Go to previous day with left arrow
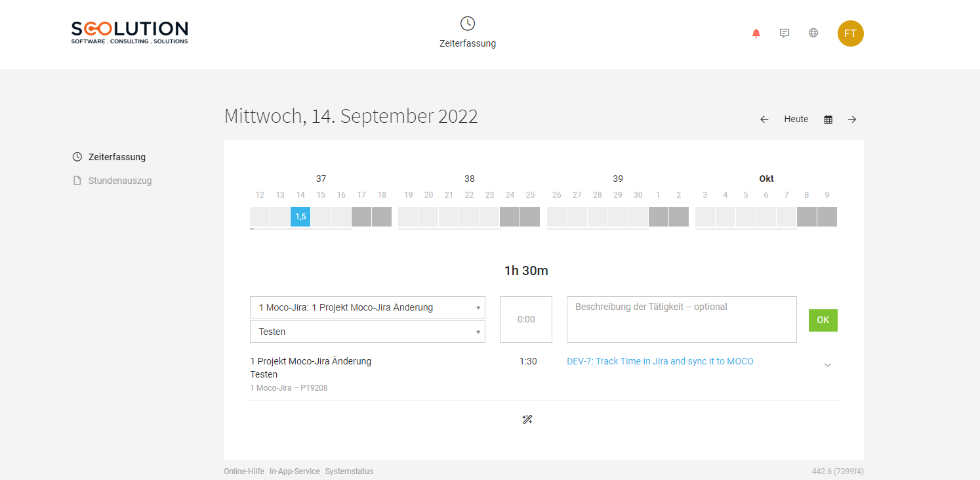 coord(764,120)
